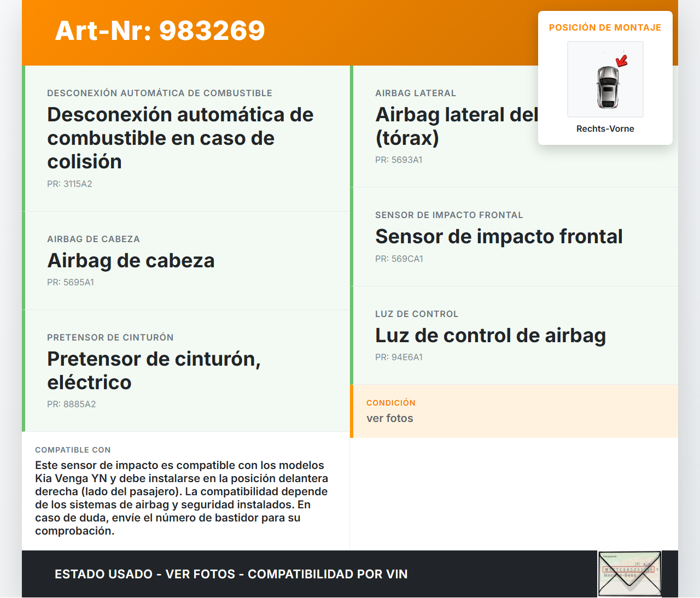Select the 'Sensor de impacto frontal' title
Screen dimensions: 700x598
tap(499, 237)
